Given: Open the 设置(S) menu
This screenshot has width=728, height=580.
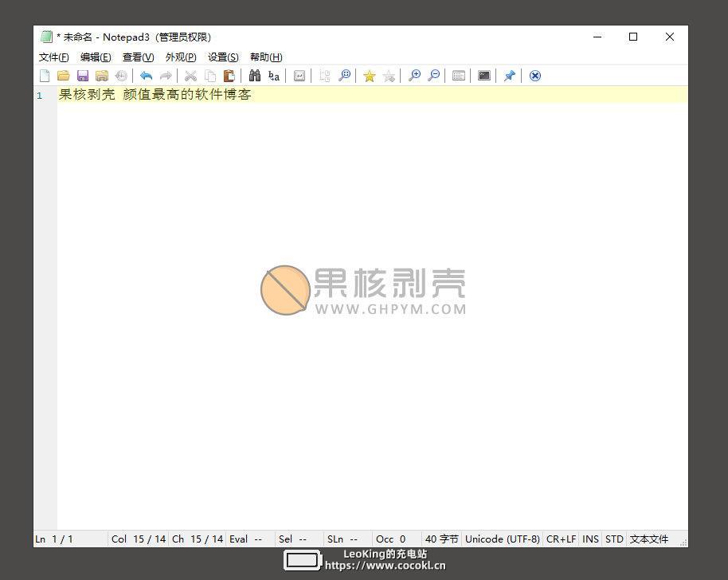Looking at the screenshot, I should (223, 57).
